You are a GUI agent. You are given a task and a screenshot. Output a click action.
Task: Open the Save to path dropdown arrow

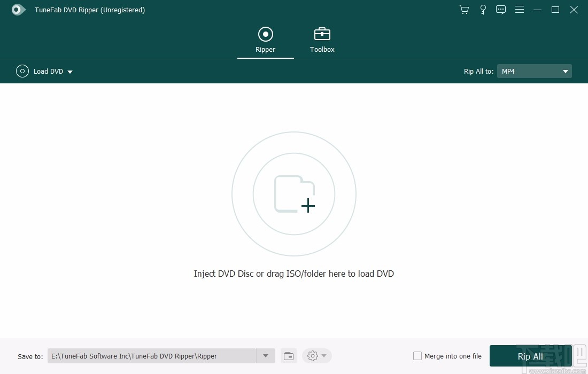click(x=265, y=356)
